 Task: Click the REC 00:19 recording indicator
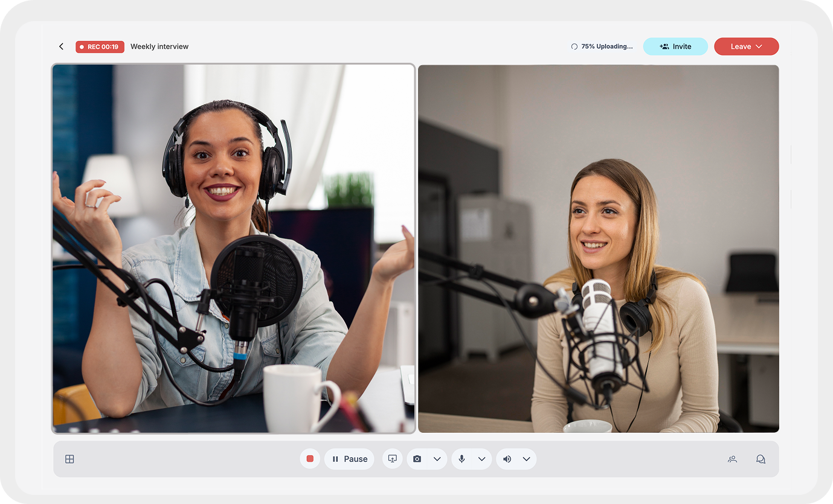click(x=100, y=46)
